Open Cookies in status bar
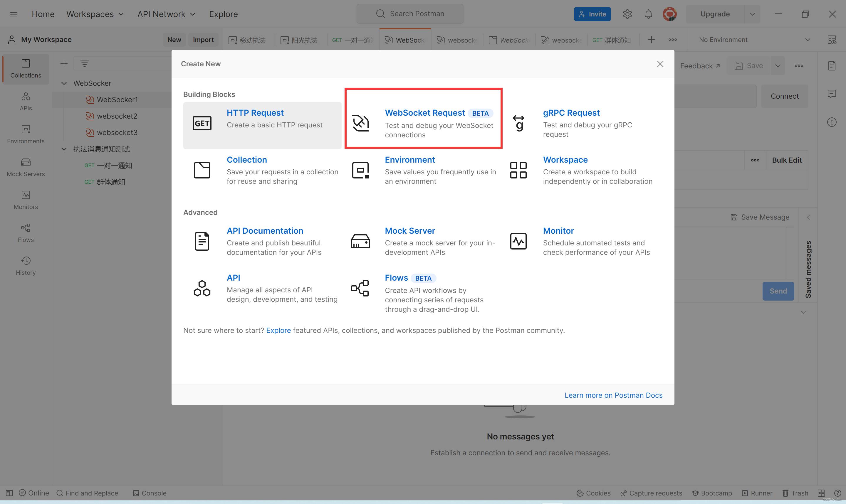This screenshot has width=846, height=504. pyautogui.click(x=593, y=493)
